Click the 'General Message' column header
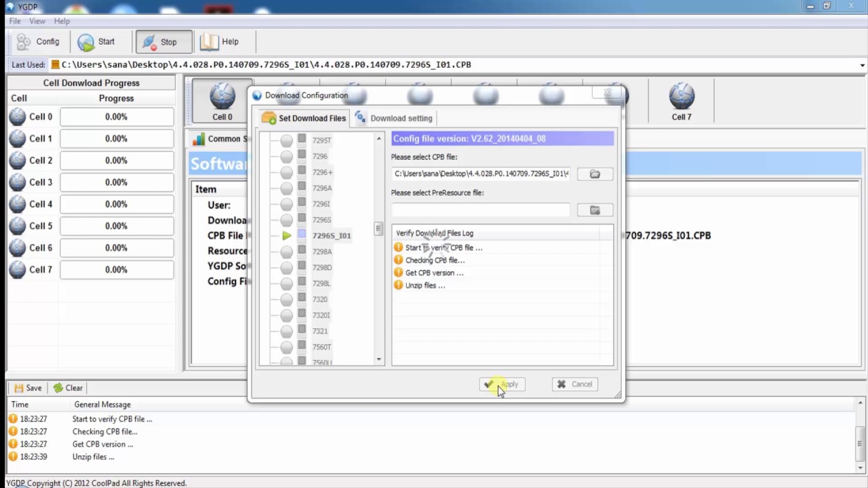The width and height of the screenshot is (868, 488). coord(102,405)
